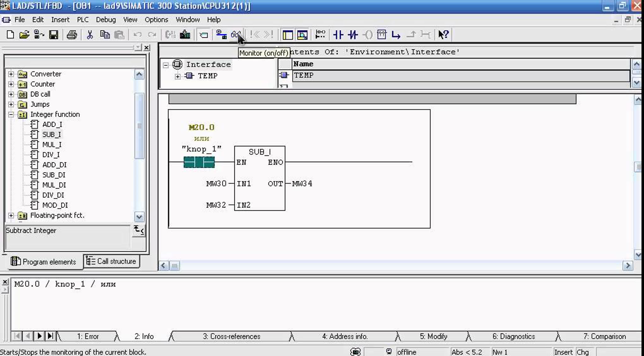Click the next error icon

(269, 35)
